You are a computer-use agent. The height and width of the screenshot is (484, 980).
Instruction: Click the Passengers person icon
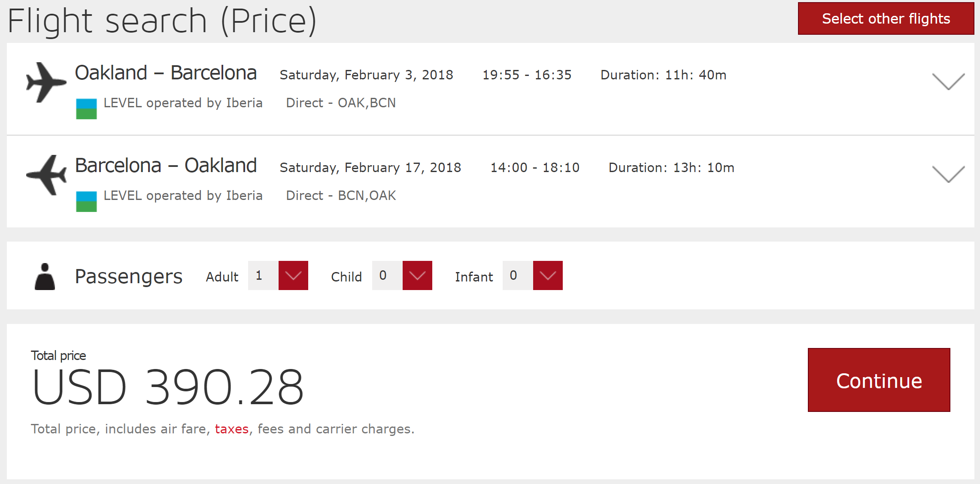pyautogui.click(x=45, y=277)
